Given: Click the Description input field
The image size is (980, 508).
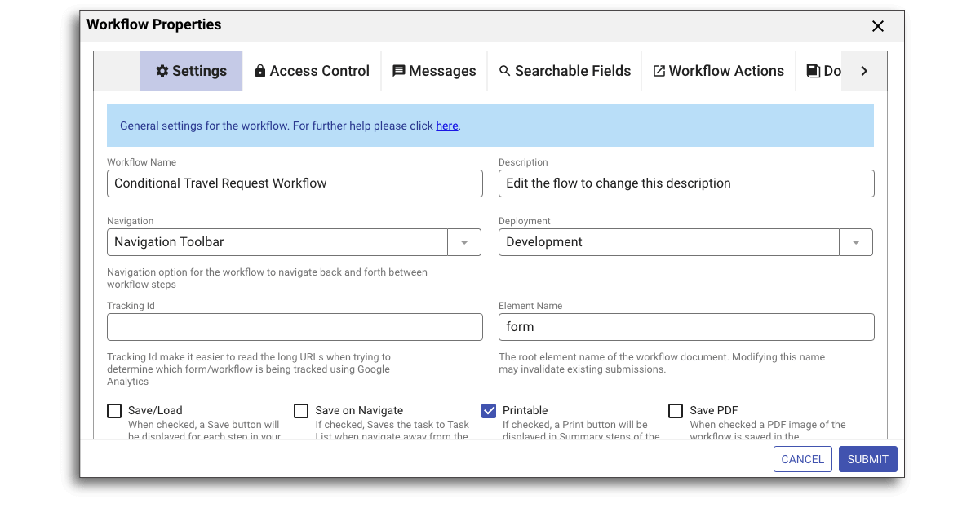Looking at the screenshot, I should pyautogui.click(x=686, y=183).
